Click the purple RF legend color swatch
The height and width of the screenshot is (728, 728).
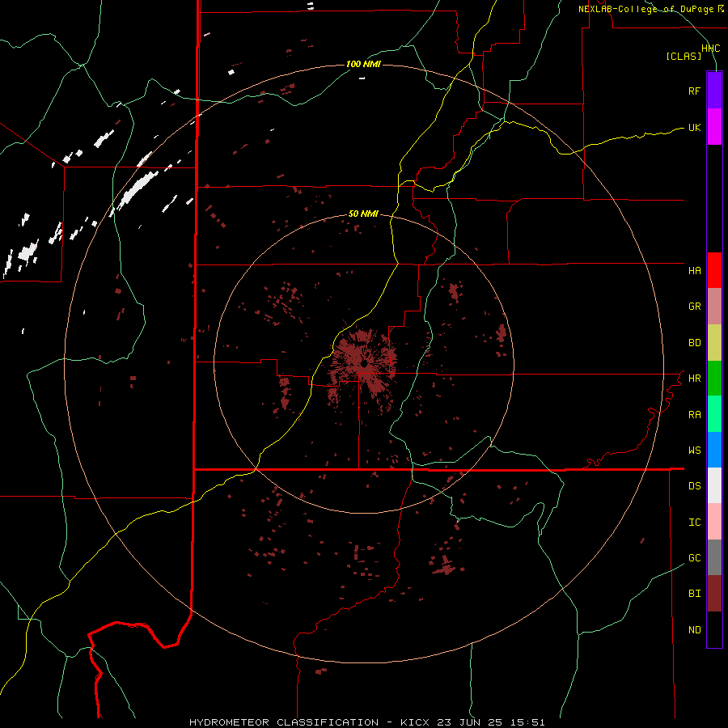coord(714,91)
